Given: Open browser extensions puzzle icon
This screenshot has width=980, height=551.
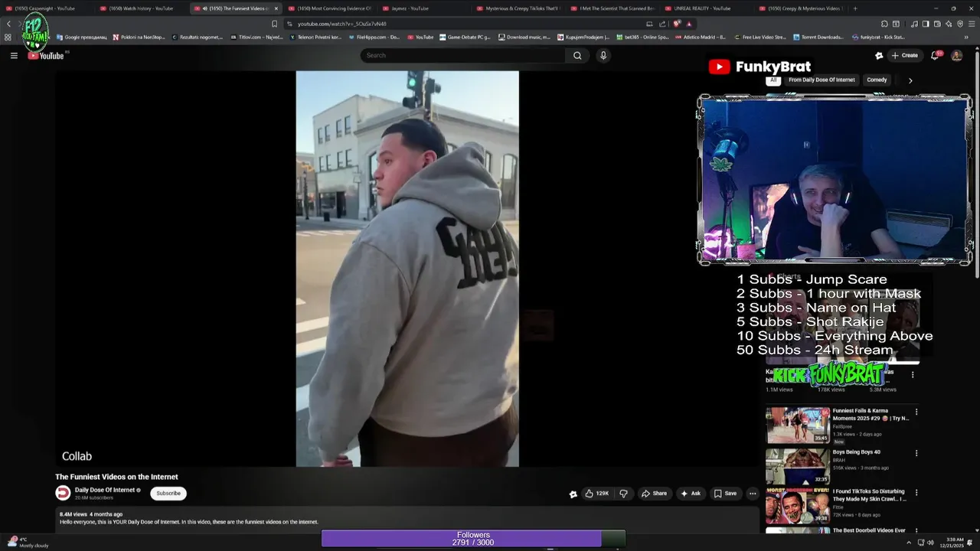Looking at the screenshot, I should 884,24.
